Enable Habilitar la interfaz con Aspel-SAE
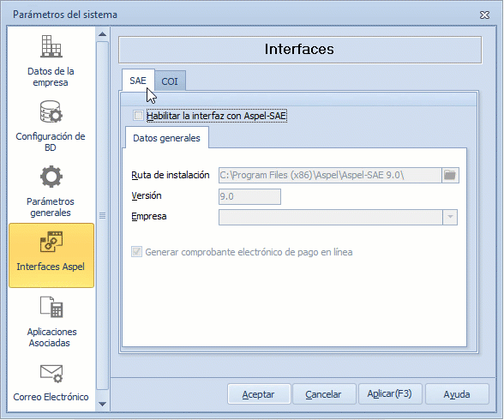The width and height of the screenshot is (504, 420). [x=138, y=116]
